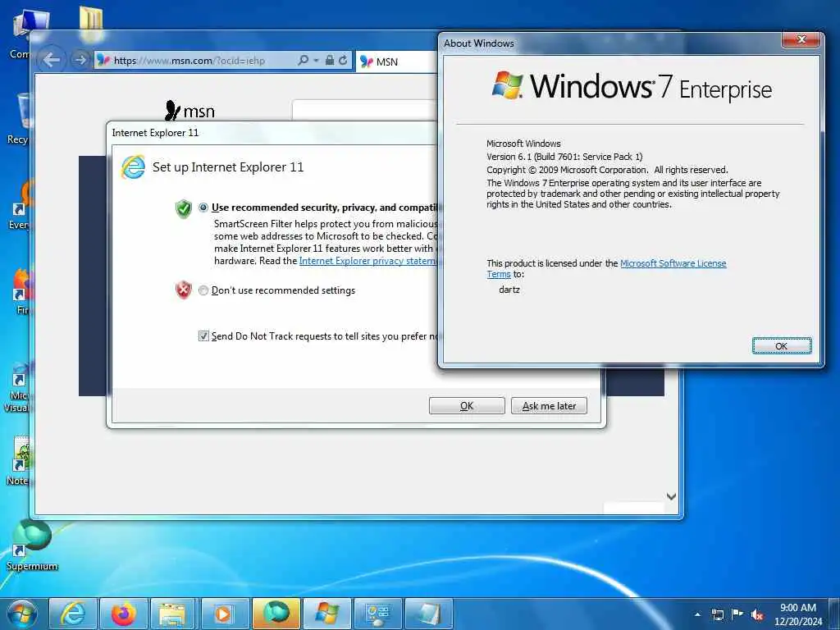840x630 pixels.
Task: Select the Recycle Bin desktop icon
Action: tap(18, 119)
